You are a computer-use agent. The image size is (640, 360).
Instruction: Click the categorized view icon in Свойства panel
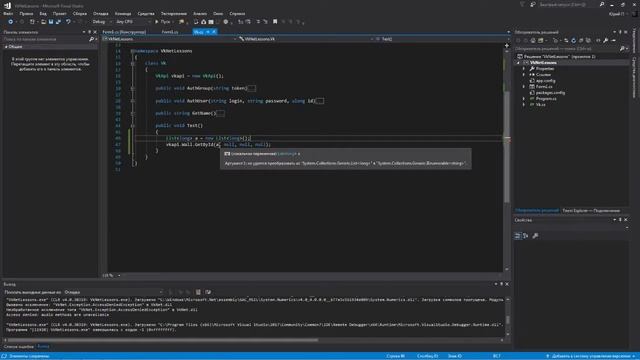coord(518,236)
